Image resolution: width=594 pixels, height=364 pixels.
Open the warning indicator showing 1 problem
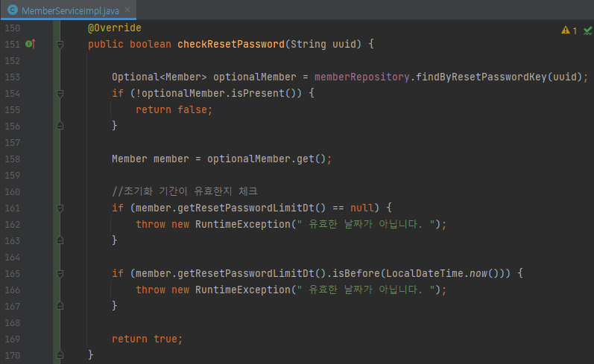click(569, 31)
